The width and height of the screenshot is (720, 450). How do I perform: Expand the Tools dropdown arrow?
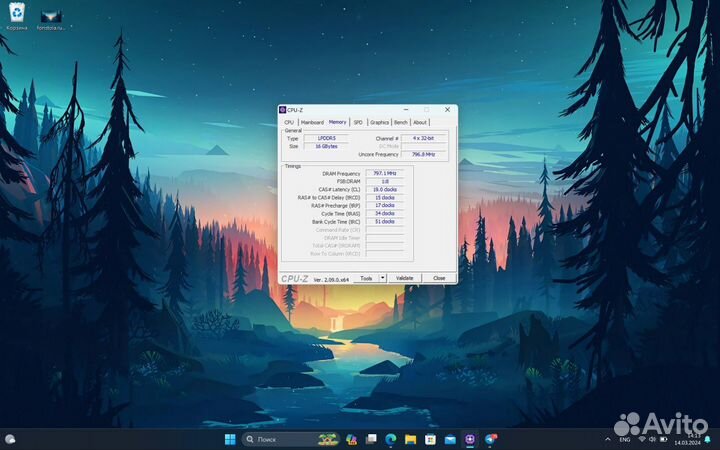point(382,278)
